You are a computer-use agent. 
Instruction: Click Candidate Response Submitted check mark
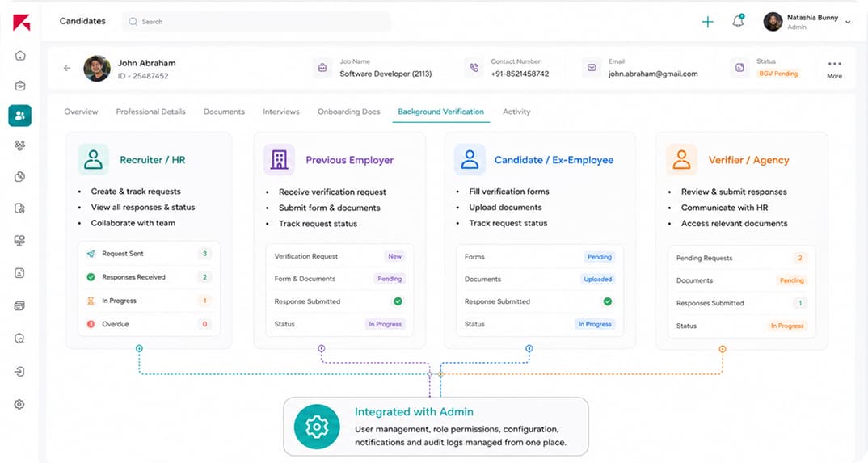point(607,301)
